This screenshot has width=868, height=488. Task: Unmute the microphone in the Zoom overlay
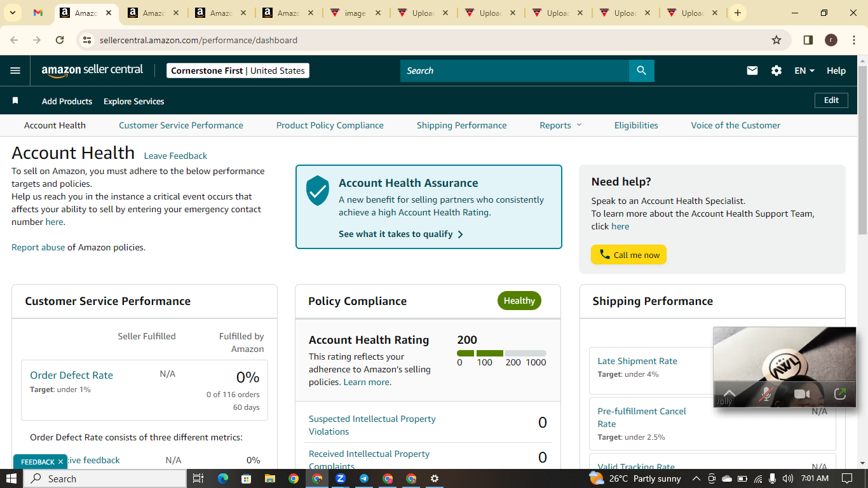click(x=766, y=394)
